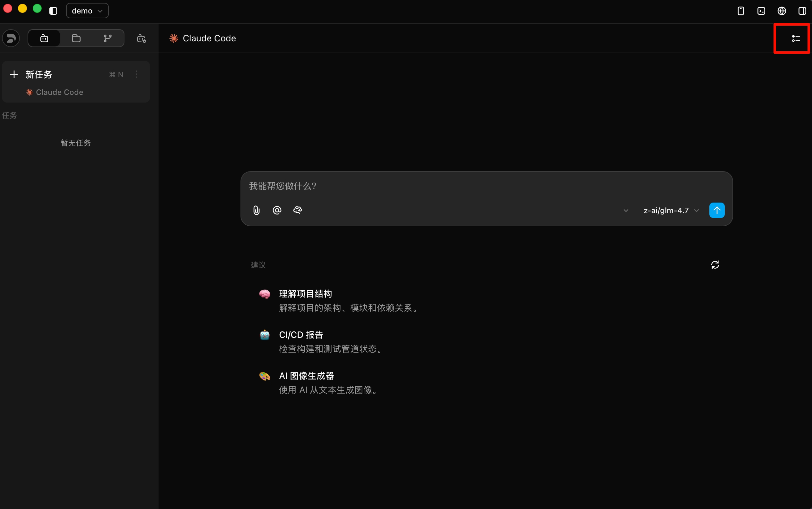Click the @ mention icon
Image resolution: width=812 pixels, height=509 pixels.
(277, 210)
